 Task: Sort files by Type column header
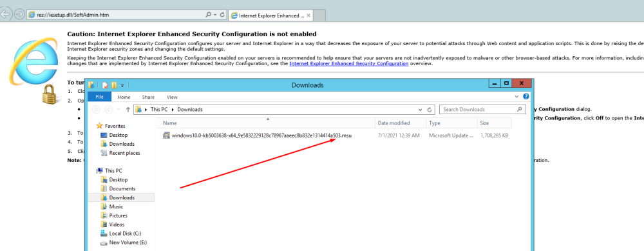coord(451,123)
